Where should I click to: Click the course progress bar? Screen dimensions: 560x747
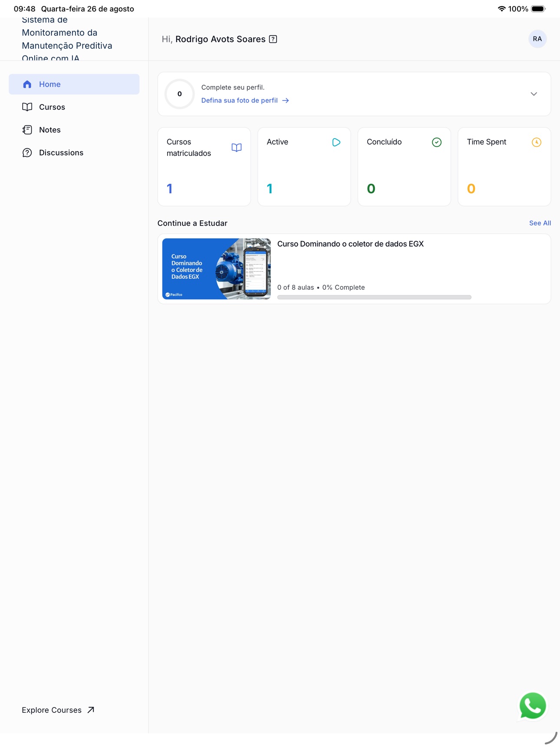click(x=374, y=297)
